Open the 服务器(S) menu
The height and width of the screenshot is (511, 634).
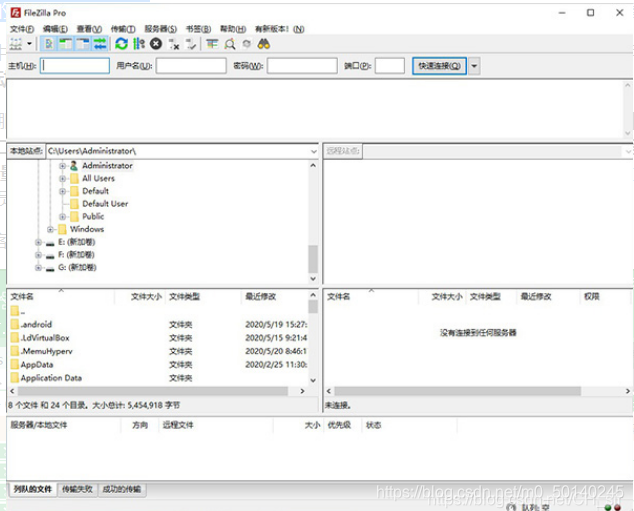161,29
